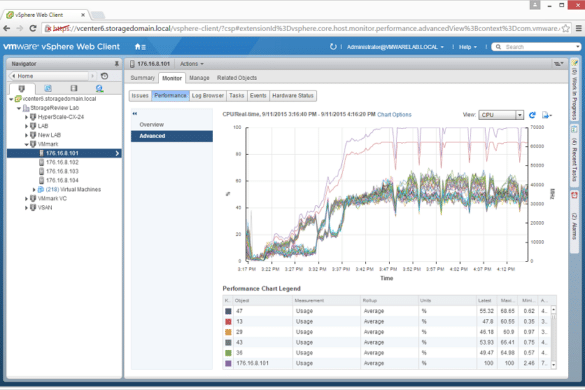Image resolution: width=585 pixels, height=390 pixels.
Task: Open the Actions dropdown menu
Action: click(192, 64)
